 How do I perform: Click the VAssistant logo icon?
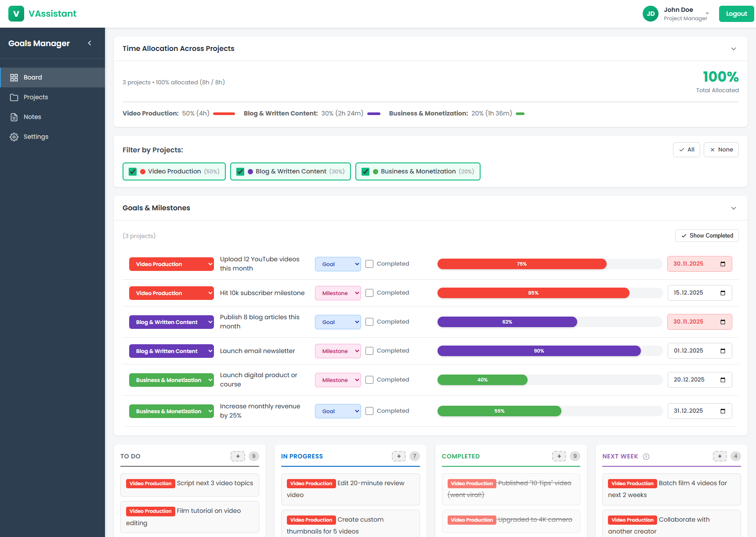[x=16, y=14]
